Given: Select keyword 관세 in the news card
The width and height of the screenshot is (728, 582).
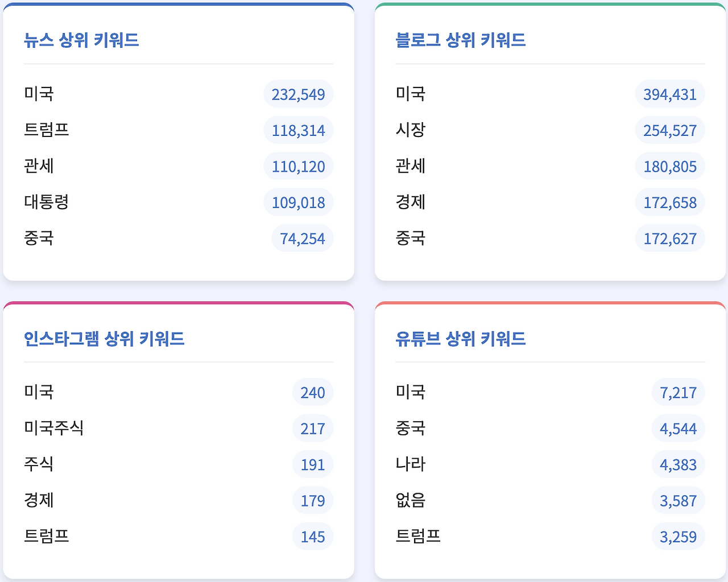Looking at the screenshot, I should point(39,166).
